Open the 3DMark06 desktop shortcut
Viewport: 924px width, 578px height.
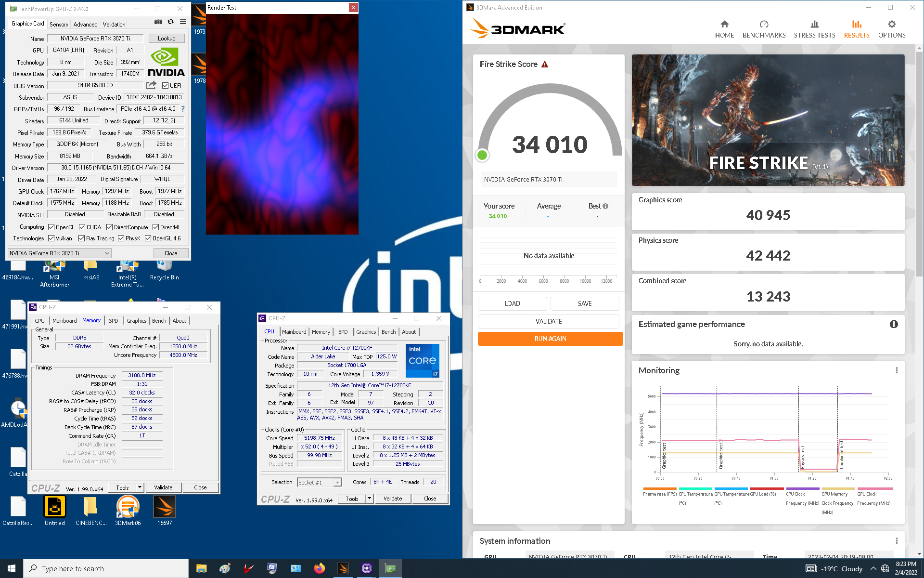(128, 511)
